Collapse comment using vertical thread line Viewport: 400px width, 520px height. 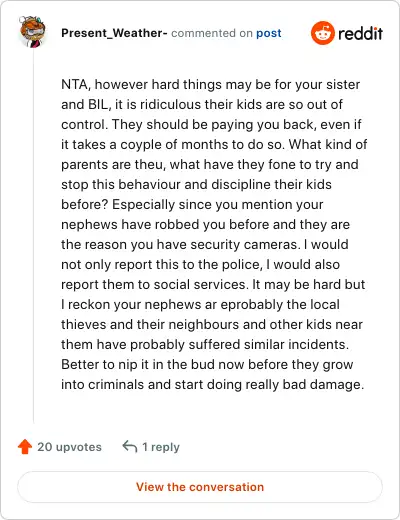[33, 237]
